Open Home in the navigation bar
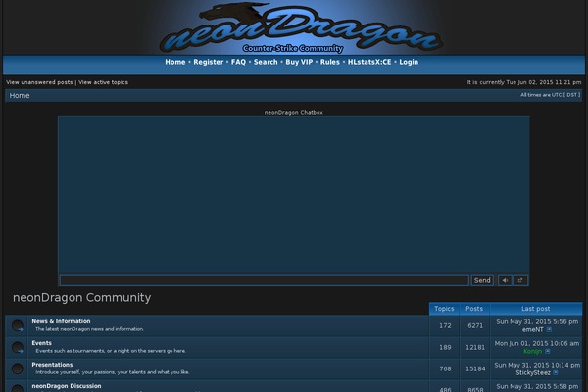Image resolution: width=588 pixels, height=392 pixels. 175,62
